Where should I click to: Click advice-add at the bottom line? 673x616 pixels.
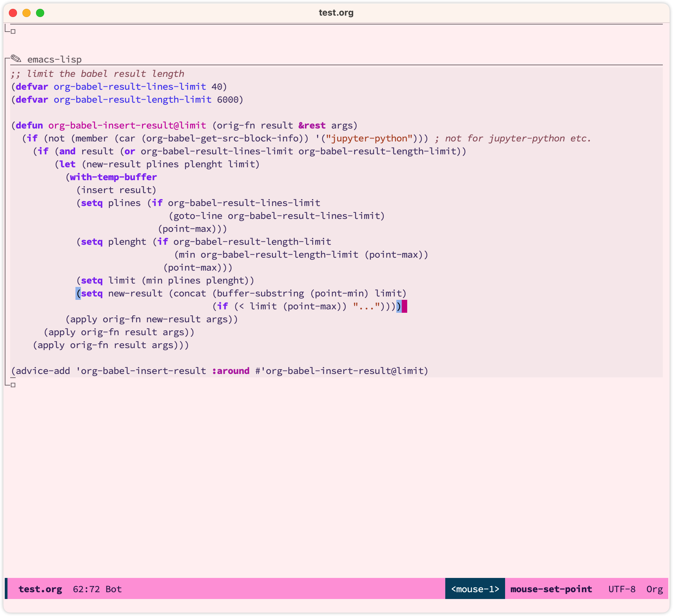click(x=43, y=371)
